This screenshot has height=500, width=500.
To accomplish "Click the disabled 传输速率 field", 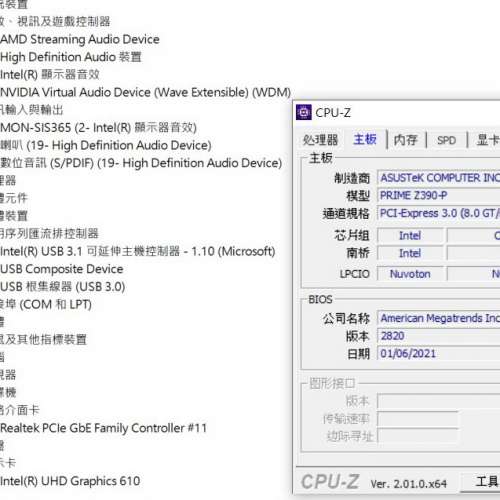I will pos(418,419).
